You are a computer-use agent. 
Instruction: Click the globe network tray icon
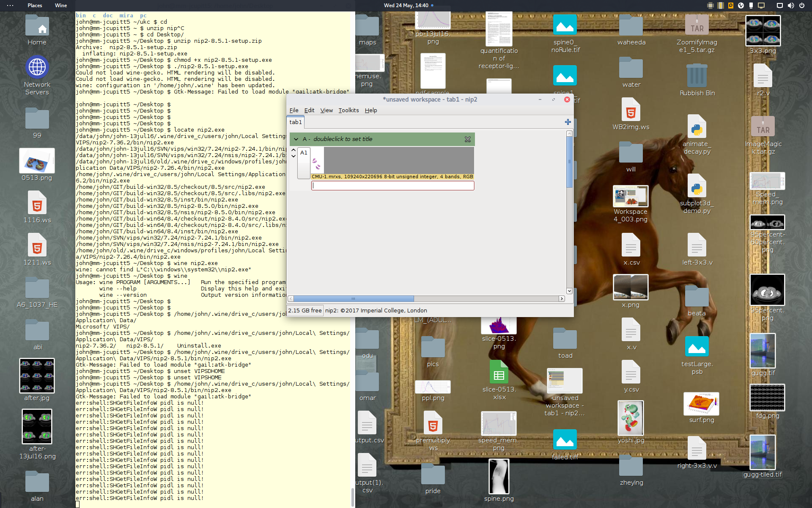pyautogui.click(x=741, y=6)
